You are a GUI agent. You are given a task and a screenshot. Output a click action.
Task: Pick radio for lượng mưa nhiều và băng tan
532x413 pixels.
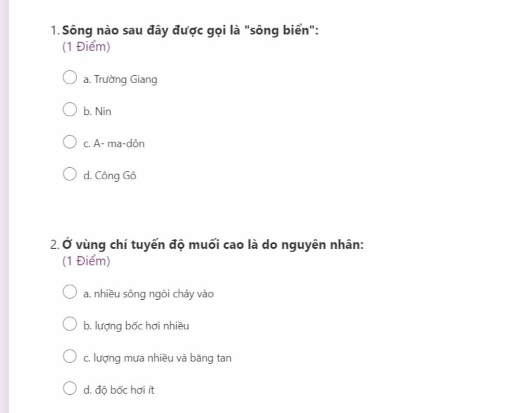pos(70,356)
